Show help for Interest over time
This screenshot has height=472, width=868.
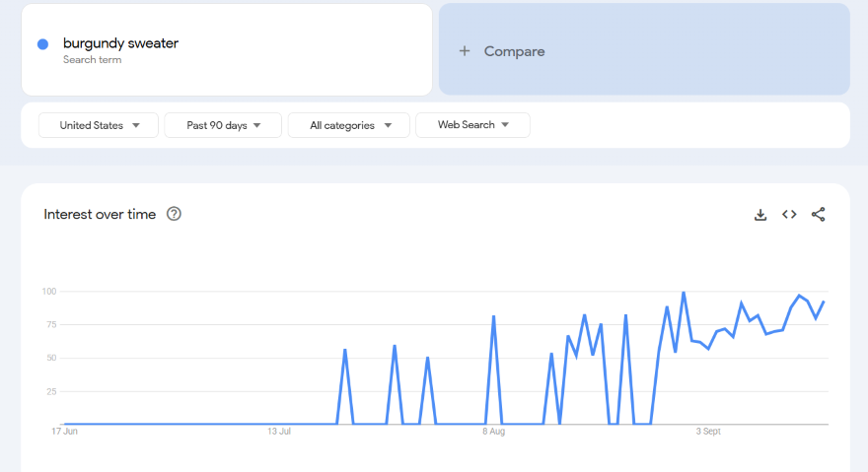pos(174,214)
